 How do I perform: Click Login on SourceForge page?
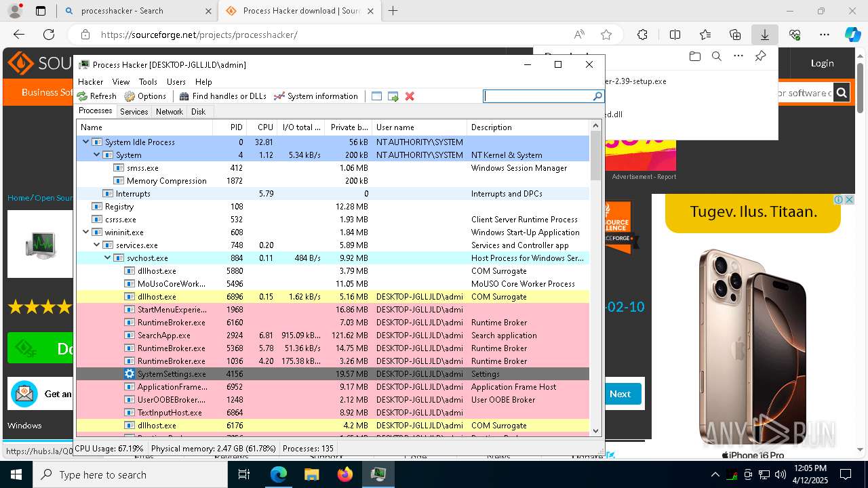822,63
